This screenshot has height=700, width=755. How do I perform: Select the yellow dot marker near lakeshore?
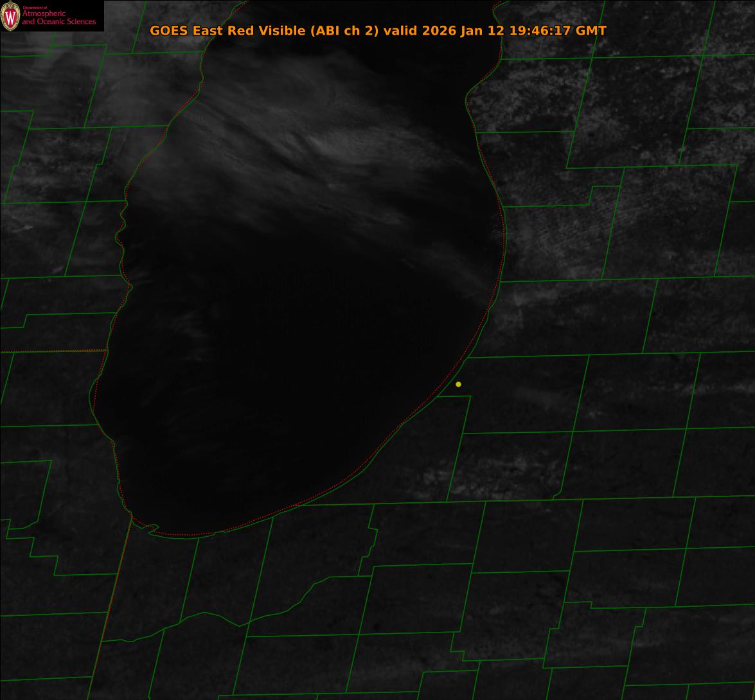[x=458, y=384]
